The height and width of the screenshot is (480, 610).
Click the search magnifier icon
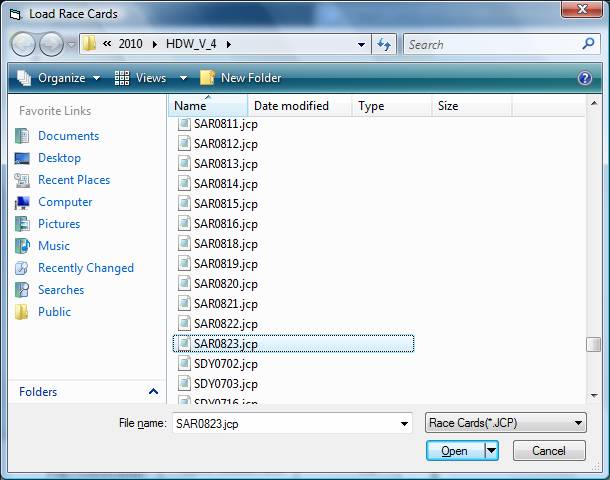tap(588, 44)
